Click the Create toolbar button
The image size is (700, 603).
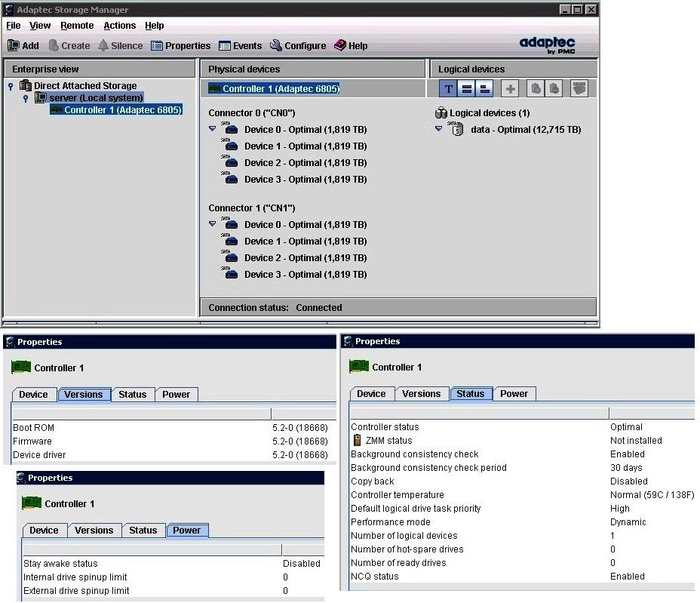69,45
